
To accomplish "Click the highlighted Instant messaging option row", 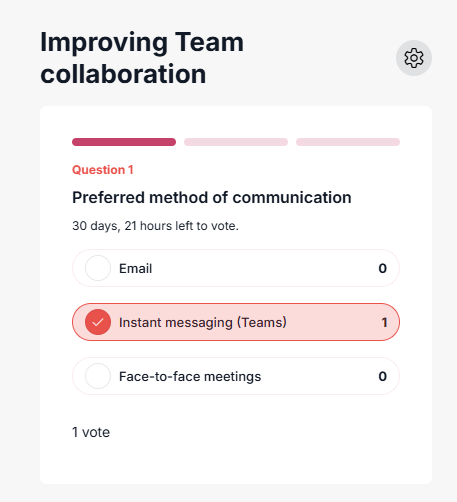I will click(236, 322).
